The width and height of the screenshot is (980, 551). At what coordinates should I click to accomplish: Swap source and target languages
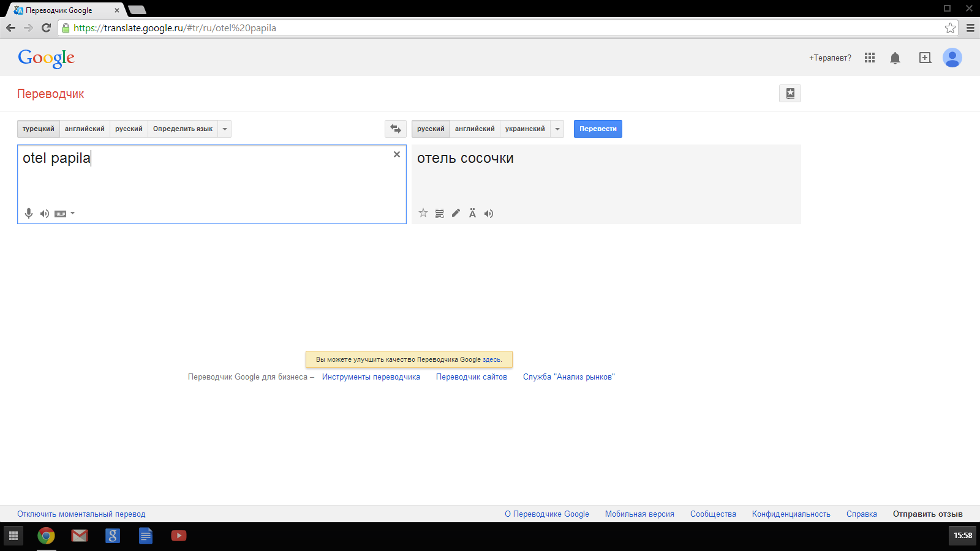(396, 129)
